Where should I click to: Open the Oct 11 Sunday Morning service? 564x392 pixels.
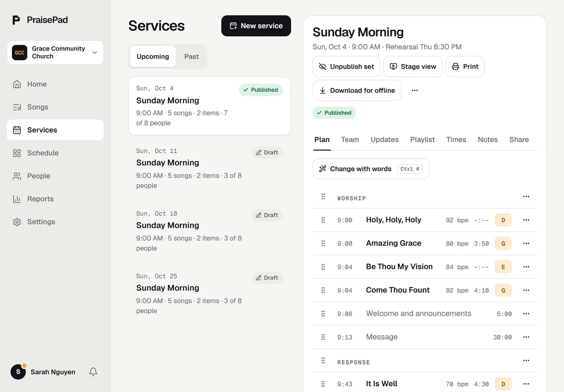tap(209, 168)
